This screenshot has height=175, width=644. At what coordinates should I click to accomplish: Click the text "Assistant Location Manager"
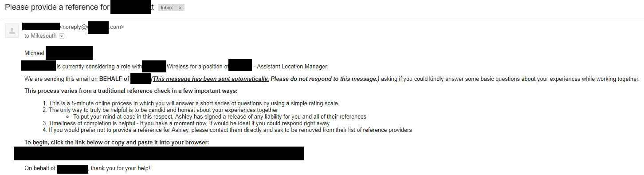tap(292, 67)
